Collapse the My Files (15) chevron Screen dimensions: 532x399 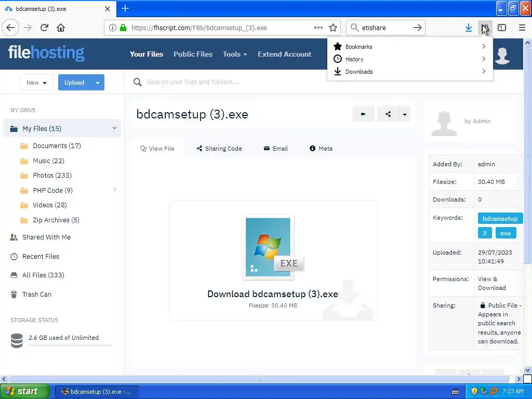pos(114,128)
